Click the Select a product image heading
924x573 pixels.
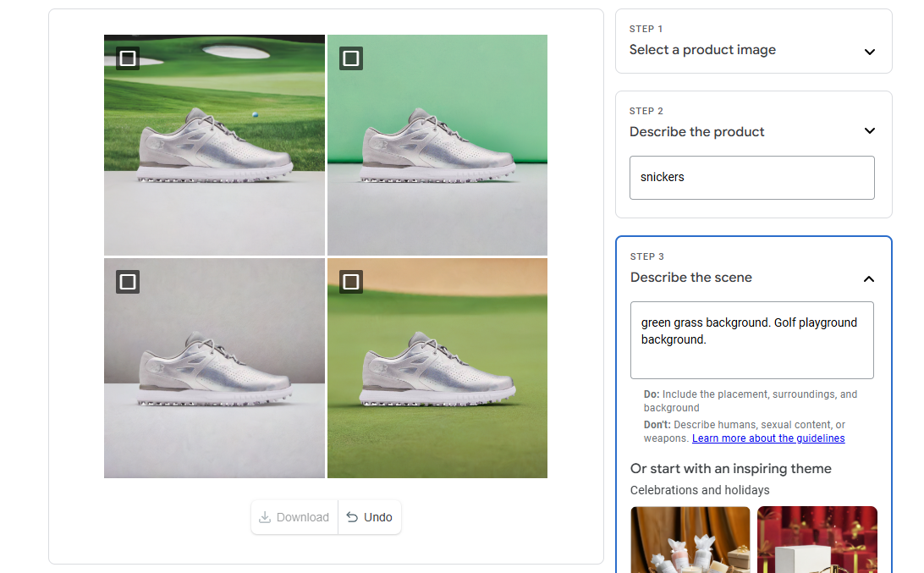coord(702,50)
